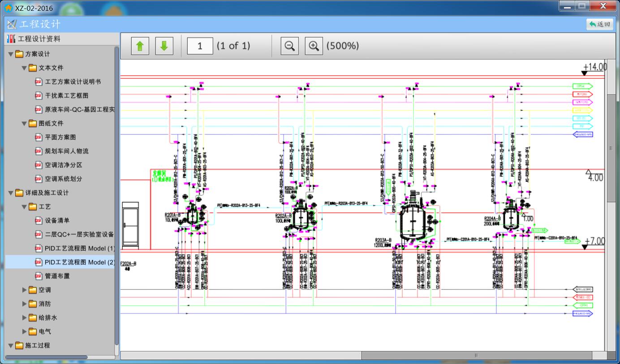Click the page number input field
The height and width of the screenshot is (364, 620).
pyautogui.click(x=200, y=46)
